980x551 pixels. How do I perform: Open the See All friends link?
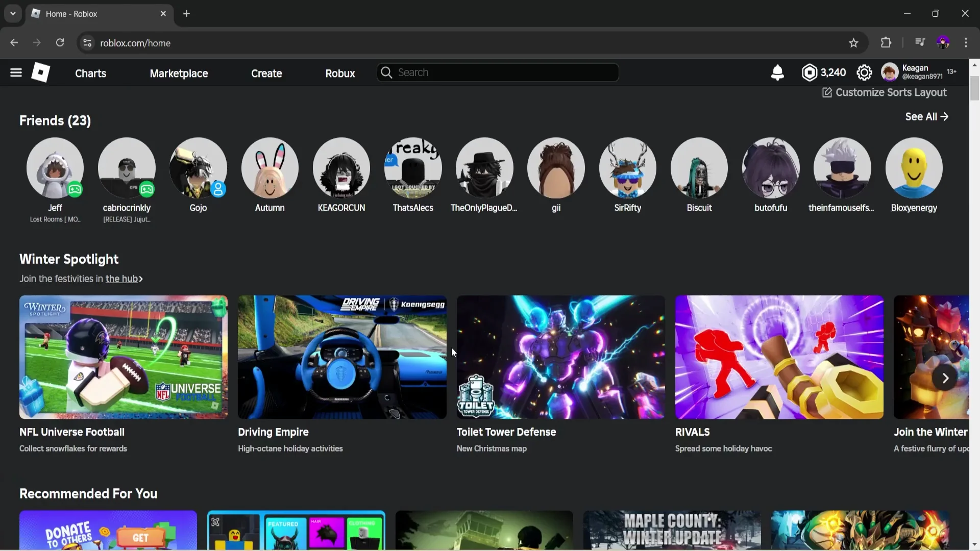[926, 116]
